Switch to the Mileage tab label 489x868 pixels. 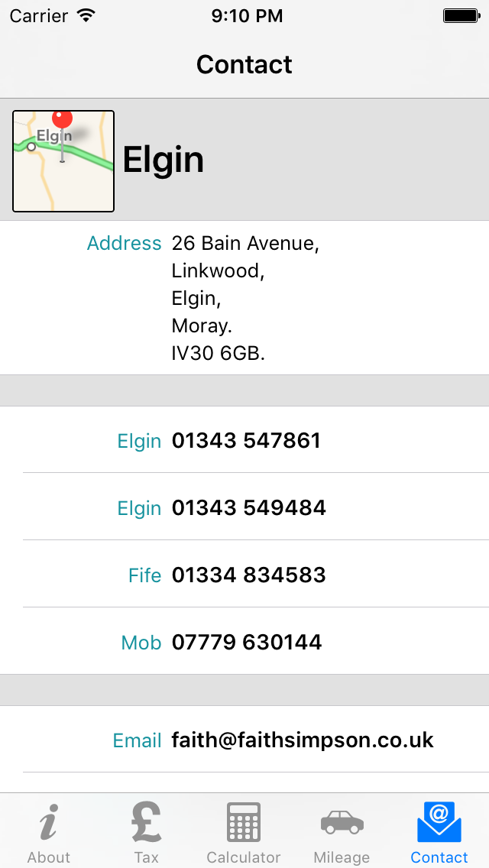342,857
